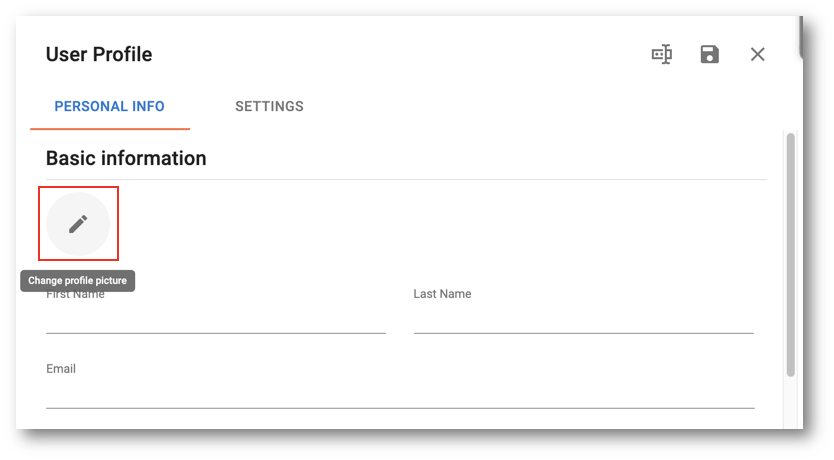This screenshot has height=460, width=834.
Task: Click the "User Profile" dialog title
Action: pos(99,54)
